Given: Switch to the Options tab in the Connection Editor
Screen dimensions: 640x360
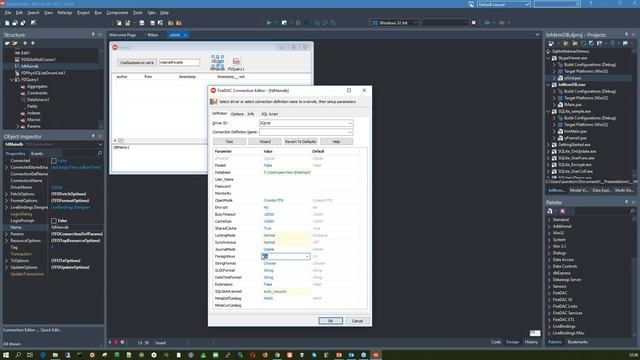Looking at the screenshot, I should (x=237, y=114).
